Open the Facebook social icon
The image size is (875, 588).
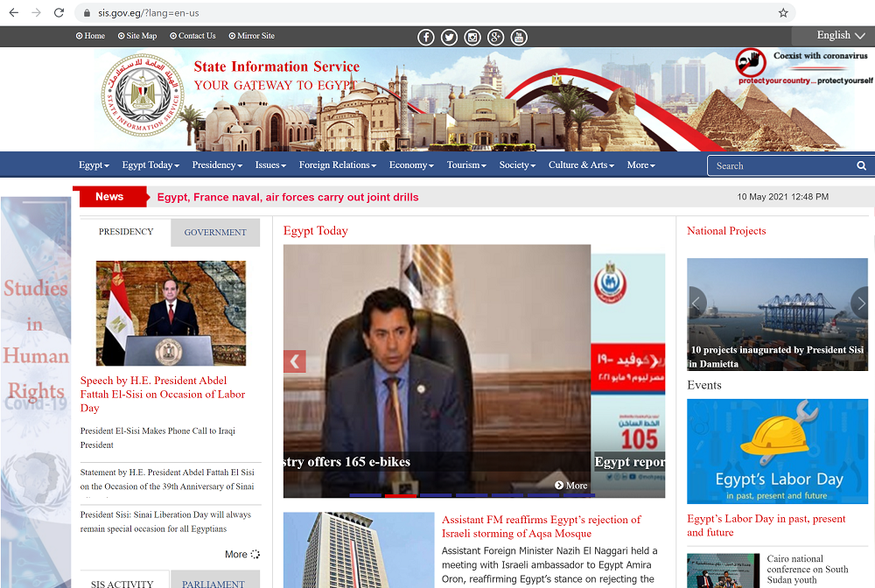426,37
